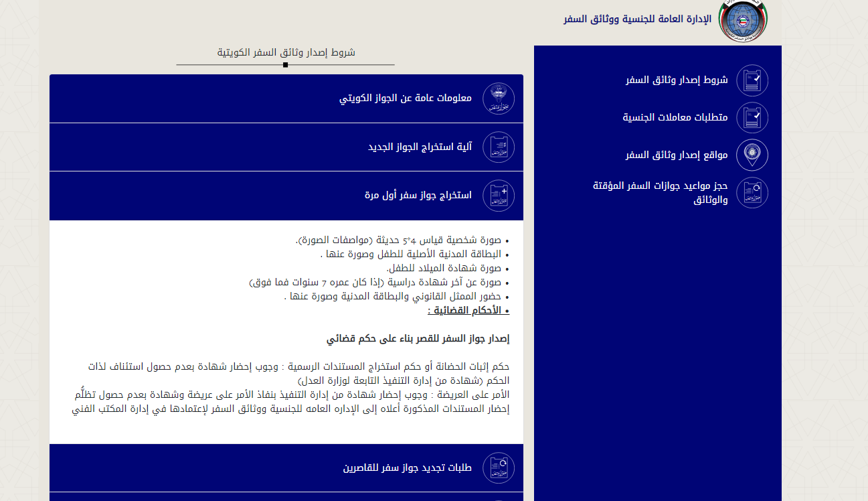Click the document icon beside آلية استخراج الجواز الجديد
This screenshot has height=501, width=868.
point(498,147)
